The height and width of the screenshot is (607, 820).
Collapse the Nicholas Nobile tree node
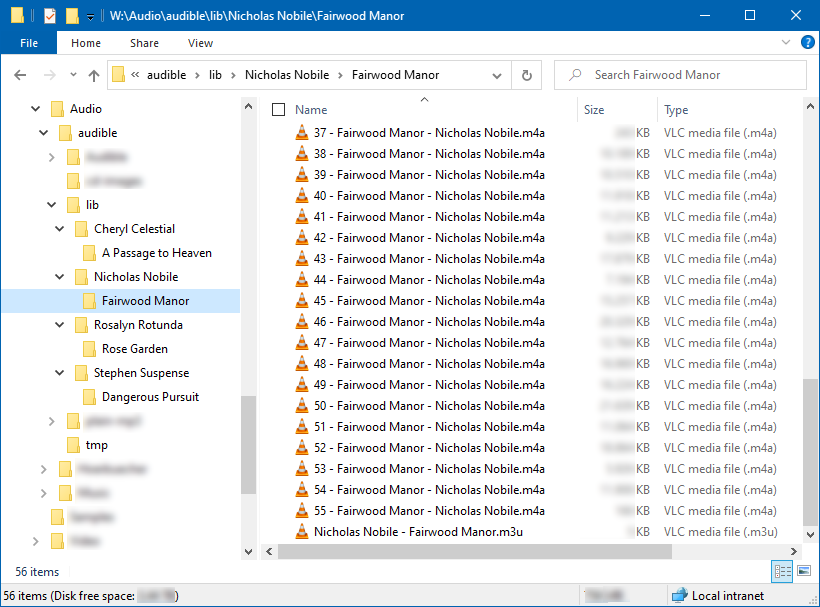[x=60, y=277]
